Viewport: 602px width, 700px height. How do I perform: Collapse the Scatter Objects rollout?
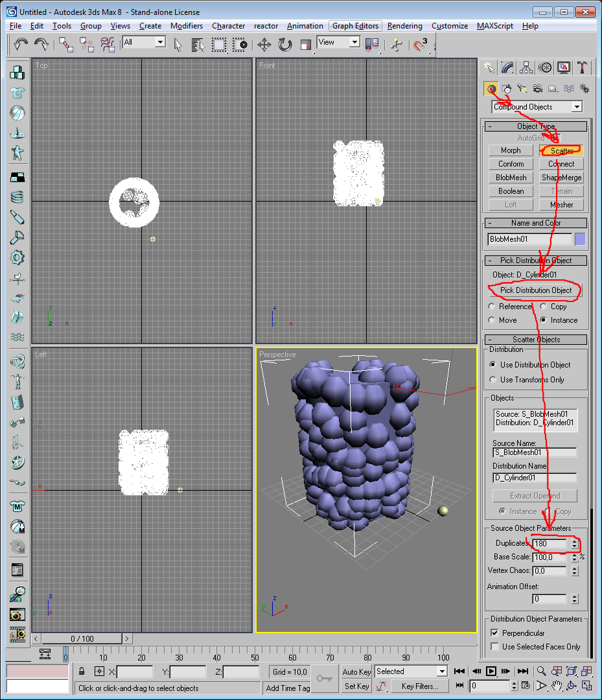click(536, 340)
